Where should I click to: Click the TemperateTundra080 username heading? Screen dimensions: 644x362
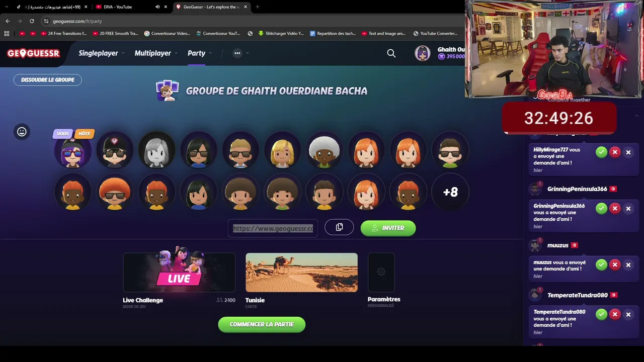pyautogui.click(x=578, y=295)
